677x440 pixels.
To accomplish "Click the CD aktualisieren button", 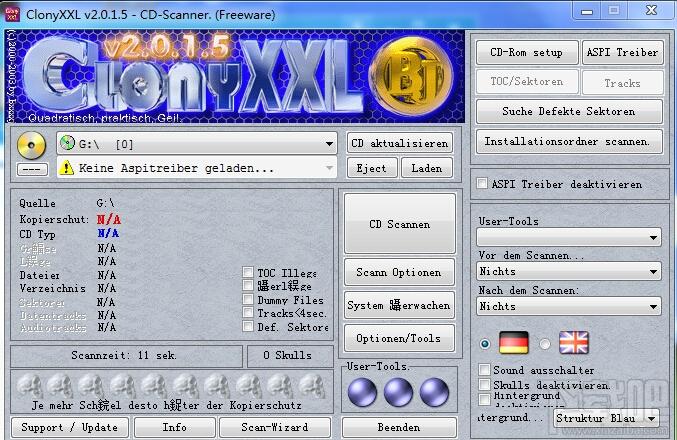I will (x=400, y=143).
